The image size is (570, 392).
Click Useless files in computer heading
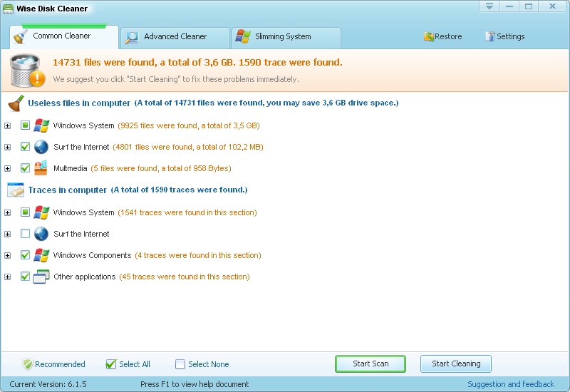coord(79,103)
